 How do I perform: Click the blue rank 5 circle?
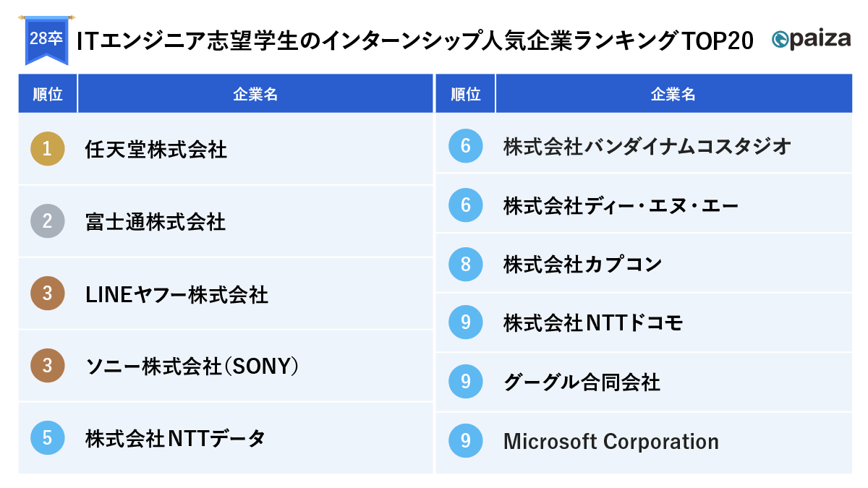47,438
